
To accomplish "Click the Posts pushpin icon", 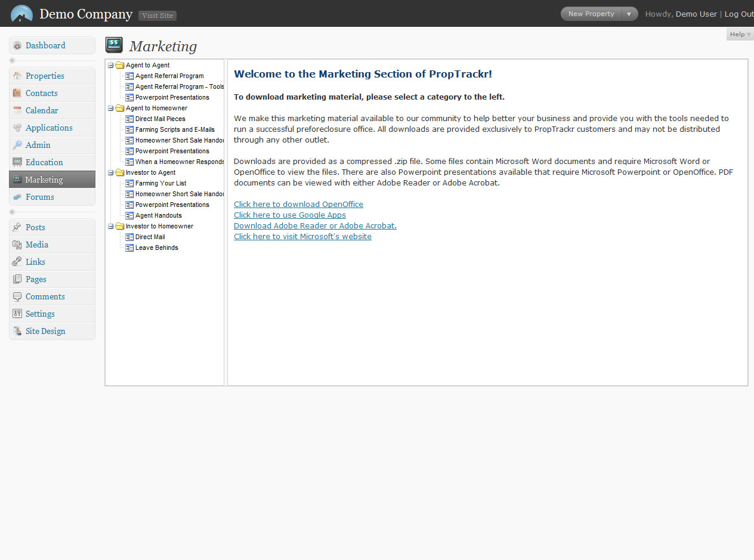I will coord(17,228).
